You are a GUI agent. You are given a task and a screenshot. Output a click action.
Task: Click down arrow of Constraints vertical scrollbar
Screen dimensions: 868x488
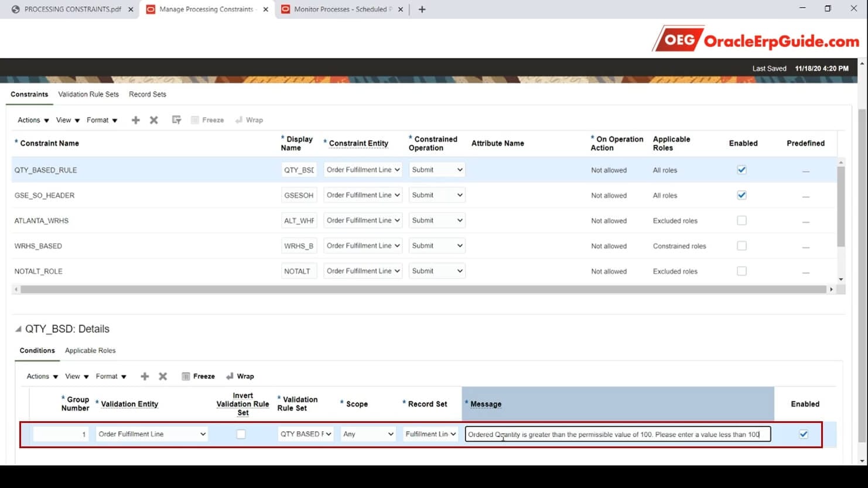tap(841, 279)
